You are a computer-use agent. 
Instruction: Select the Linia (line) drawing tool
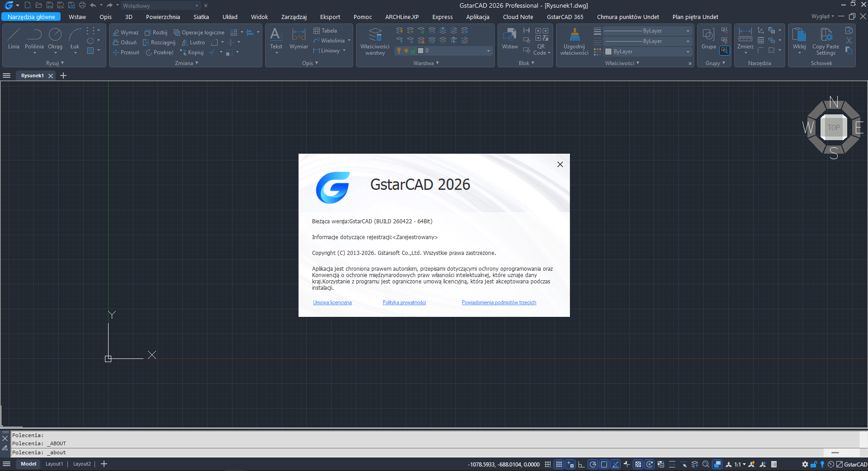tap(14, 39)
